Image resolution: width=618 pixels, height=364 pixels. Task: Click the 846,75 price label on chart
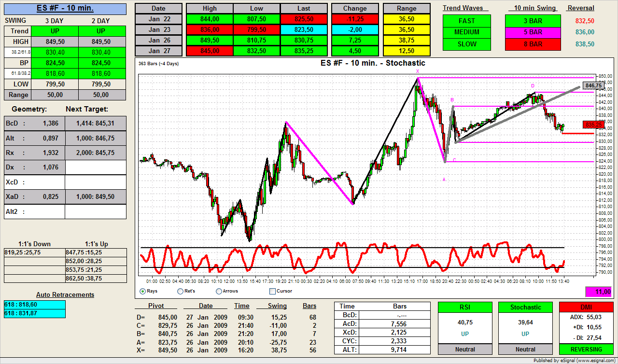click(x=593, y=85)
